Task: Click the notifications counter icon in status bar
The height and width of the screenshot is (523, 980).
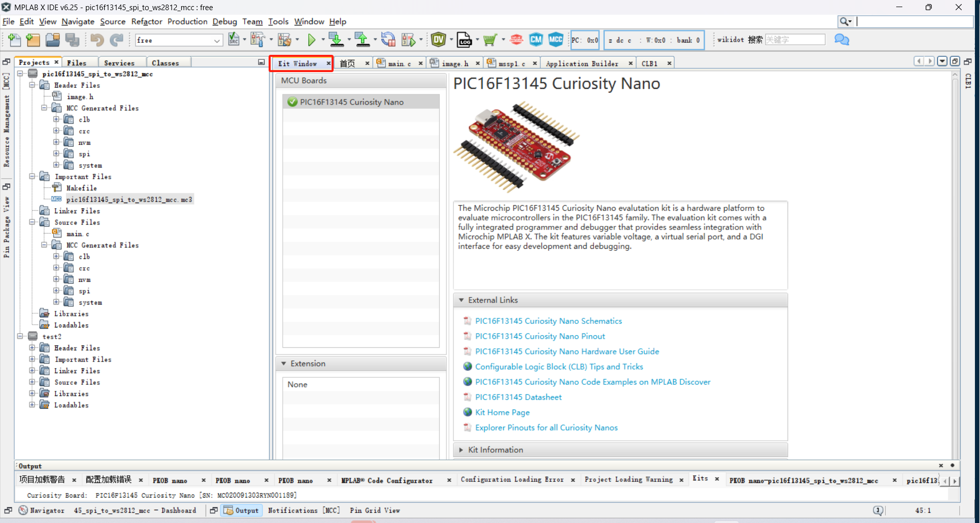Action: coord(878,510)
